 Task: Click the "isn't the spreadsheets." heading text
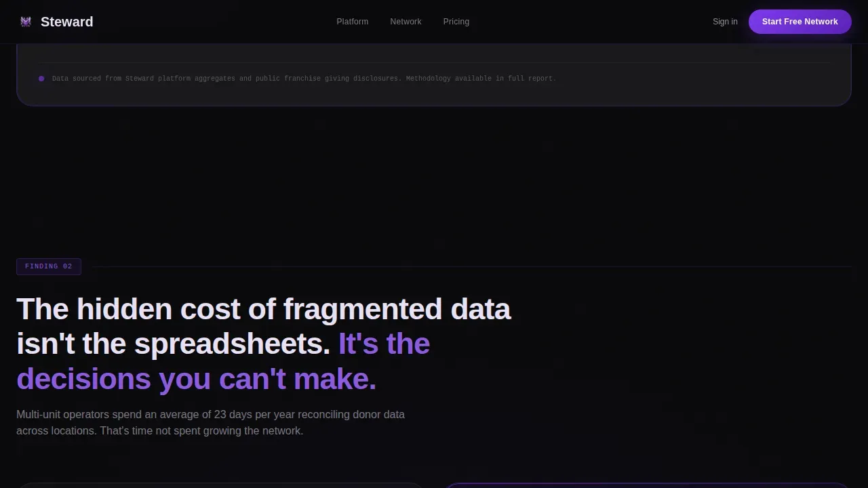click(x=173, y=344)
